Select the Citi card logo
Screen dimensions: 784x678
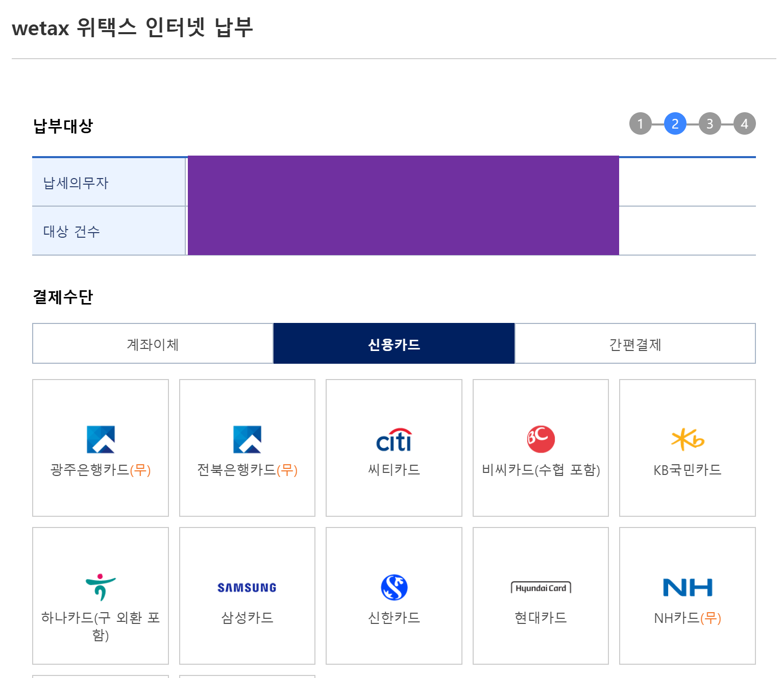point(394,439)
